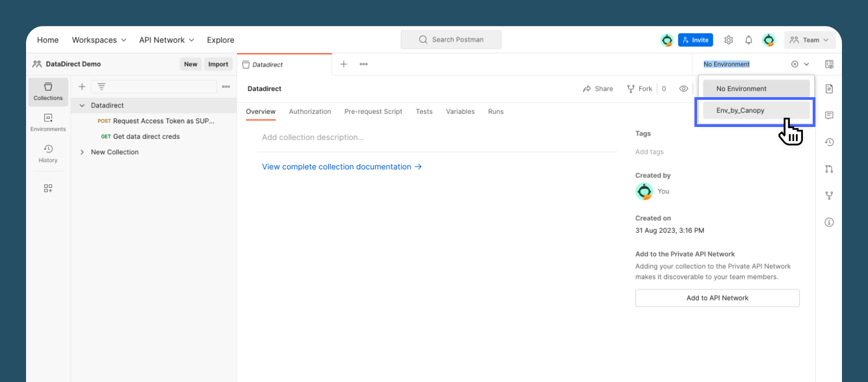Screen dimensions: 868x382
Task: Go to Home
Action: point(48,40)
